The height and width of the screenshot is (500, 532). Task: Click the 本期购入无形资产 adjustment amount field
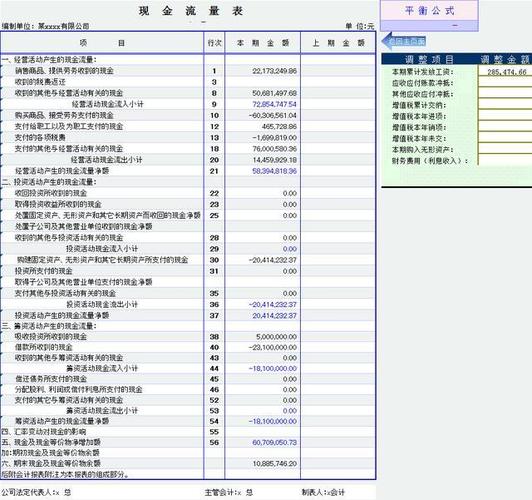tap(505, 149)
